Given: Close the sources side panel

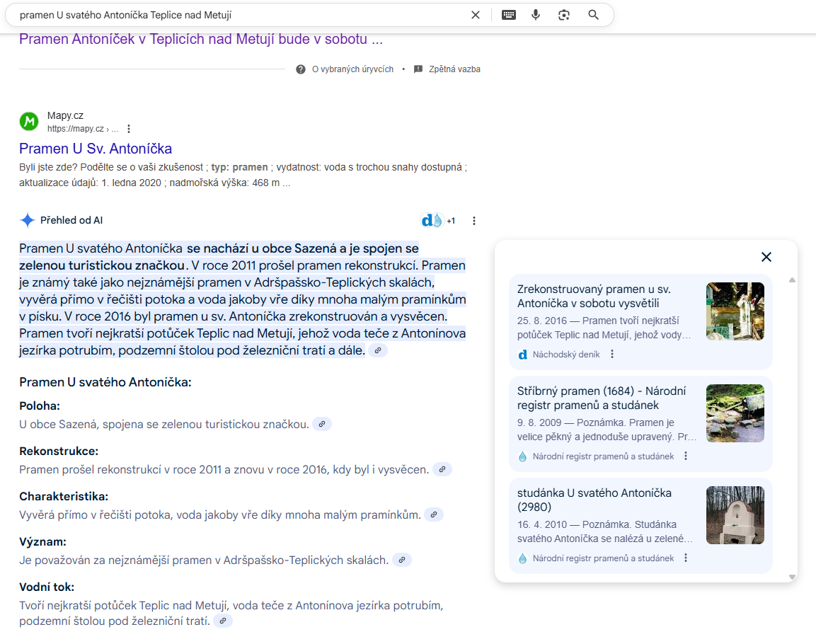Looking at the screenshot, I should [766, 257].
